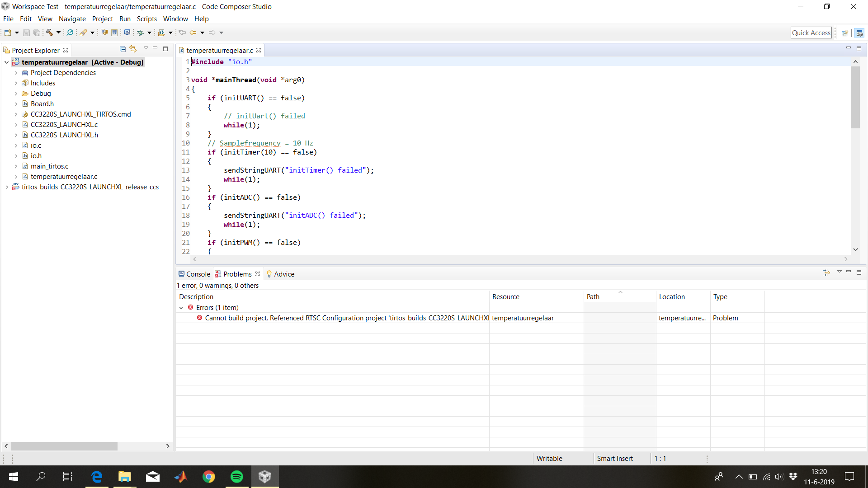Open the Windows Start menu

point(14,477)
